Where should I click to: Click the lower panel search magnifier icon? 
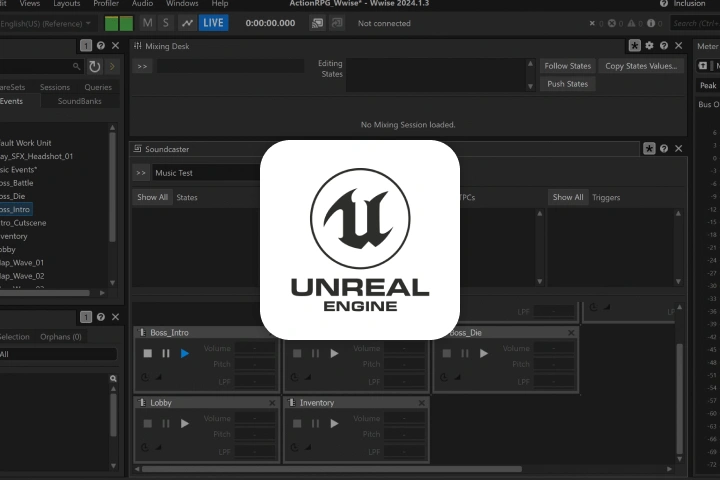[113, 378]
